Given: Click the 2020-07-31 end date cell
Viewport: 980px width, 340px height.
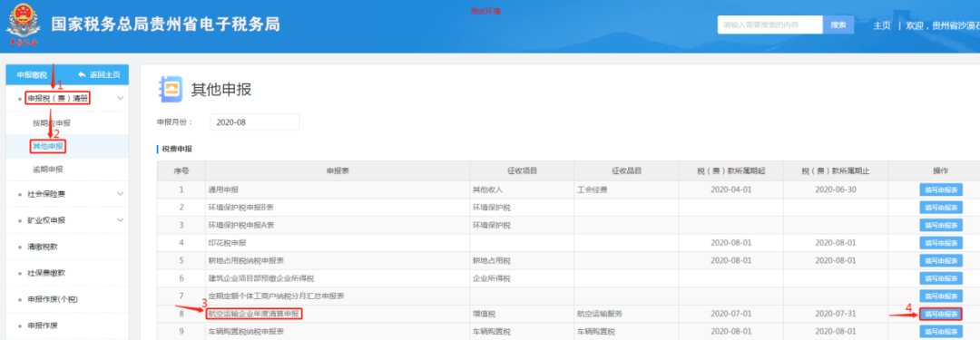Looking at the screenshot, I should pos(835,313).
